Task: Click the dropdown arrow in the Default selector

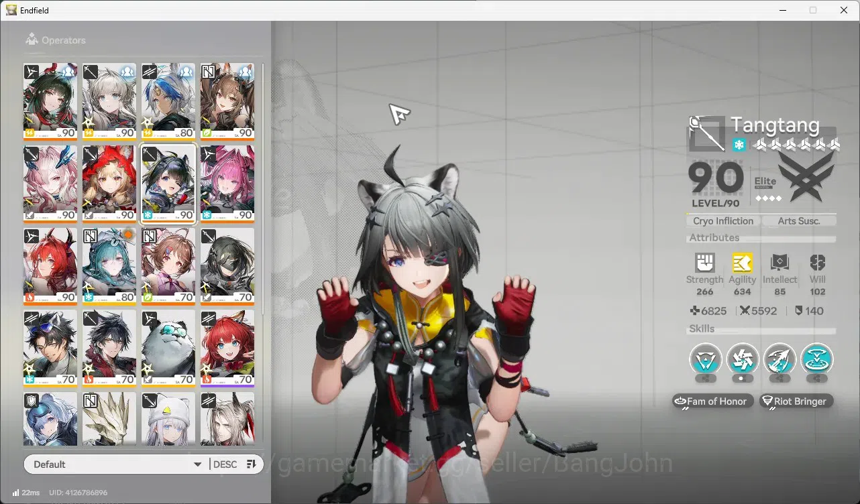Action: point(197,464)
